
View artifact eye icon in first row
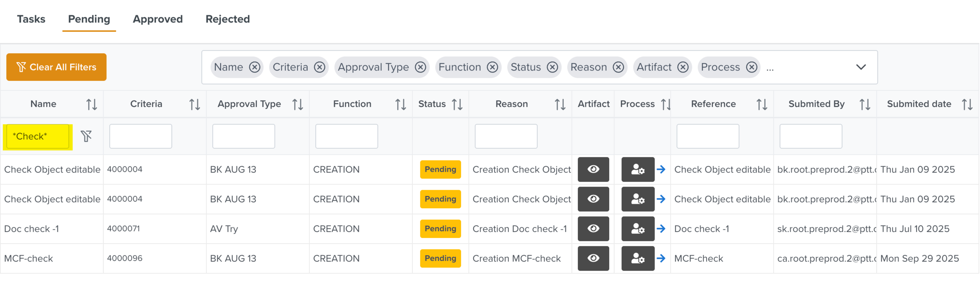593,169
